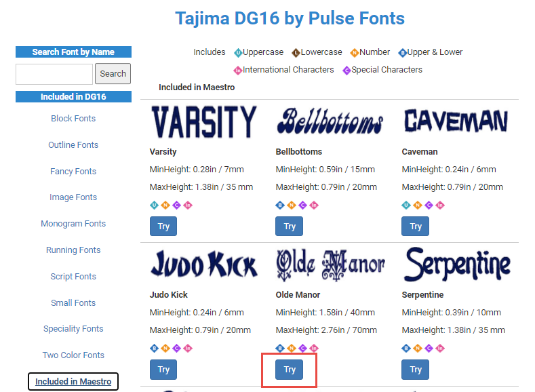Click Caveman's orange Number icon
The width and height of the screenshot is (535, 392).
click(x=417, y=205)
